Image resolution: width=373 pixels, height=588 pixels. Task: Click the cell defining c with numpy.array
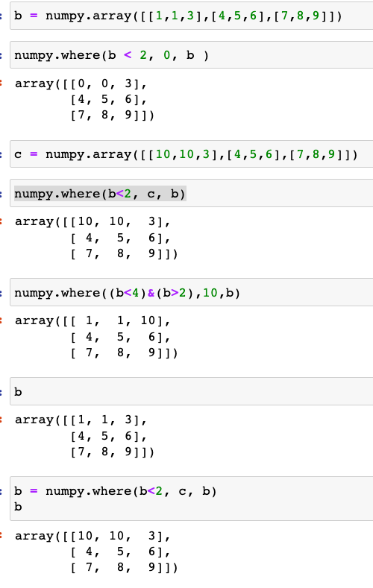pos(192,154)
